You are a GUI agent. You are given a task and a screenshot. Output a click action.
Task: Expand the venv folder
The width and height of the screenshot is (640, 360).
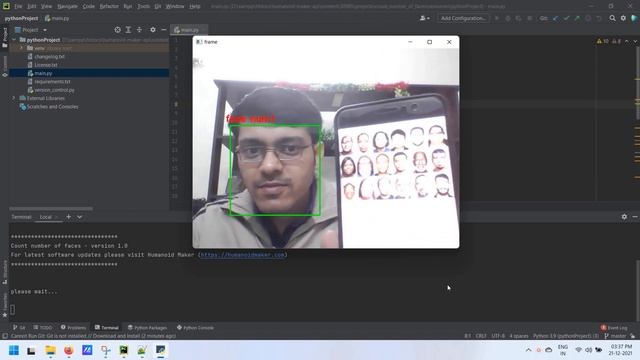(x=22, y=48)
